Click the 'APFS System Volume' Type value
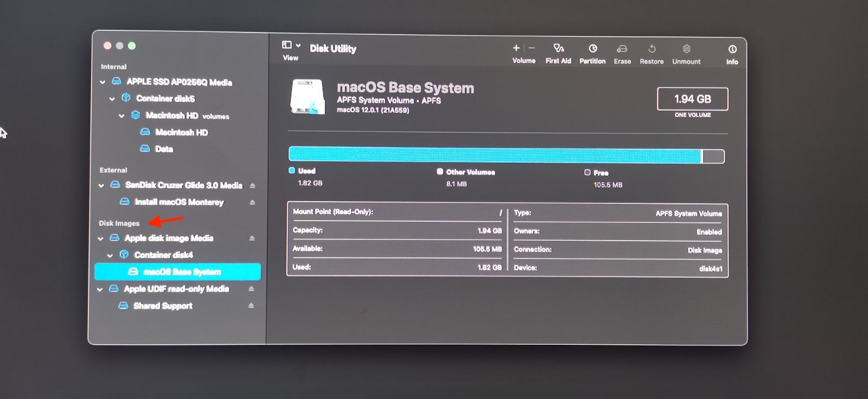The height and width of the screenshot is (399, 868). tap(688, 214)
